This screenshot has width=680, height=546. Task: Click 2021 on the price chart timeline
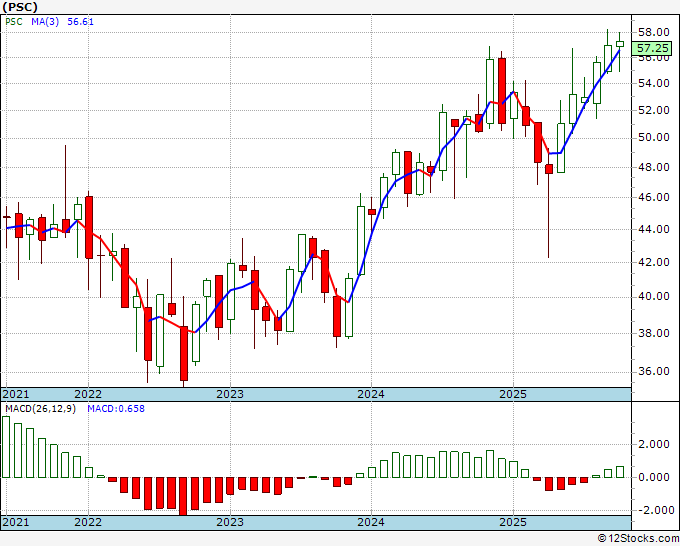click(16, 394)
